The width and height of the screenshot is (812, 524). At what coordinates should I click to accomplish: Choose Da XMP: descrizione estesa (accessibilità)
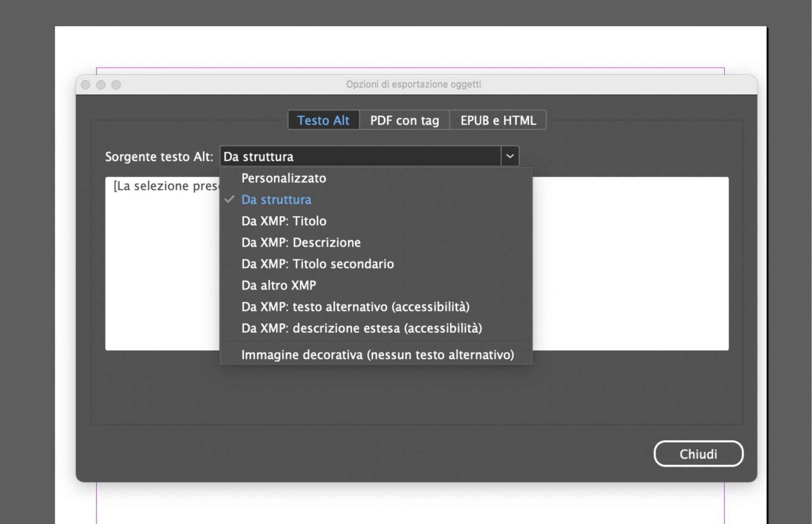point(361,328)
